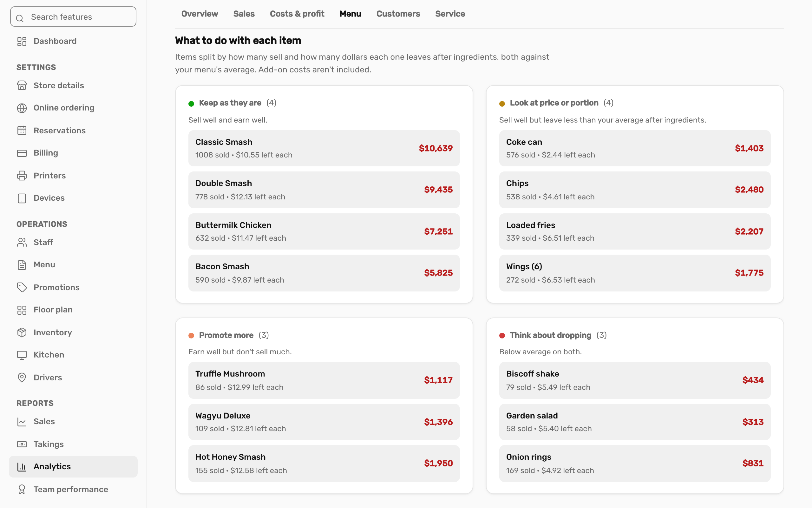Viewport: 812px width, 508px height.
Task: Open the Costs & profit tab
Action: pyautogui.click(x=297, y=14)
